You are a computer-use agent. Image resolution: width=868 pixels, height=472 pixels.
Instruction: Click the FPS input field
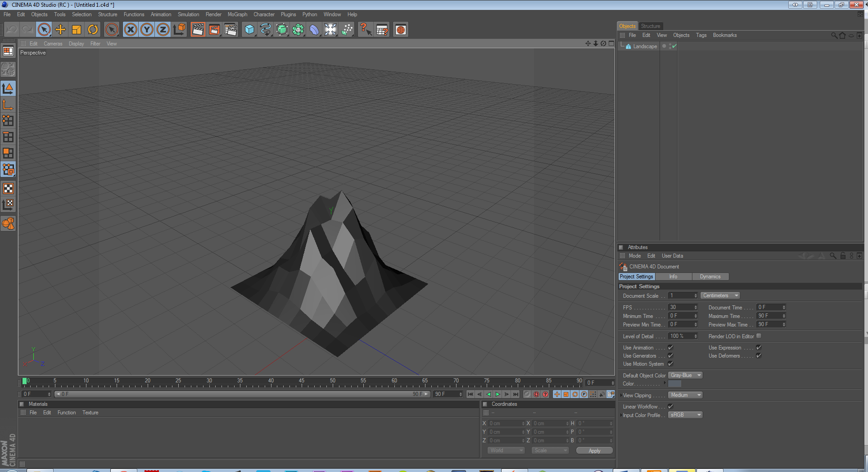(683, 307)
